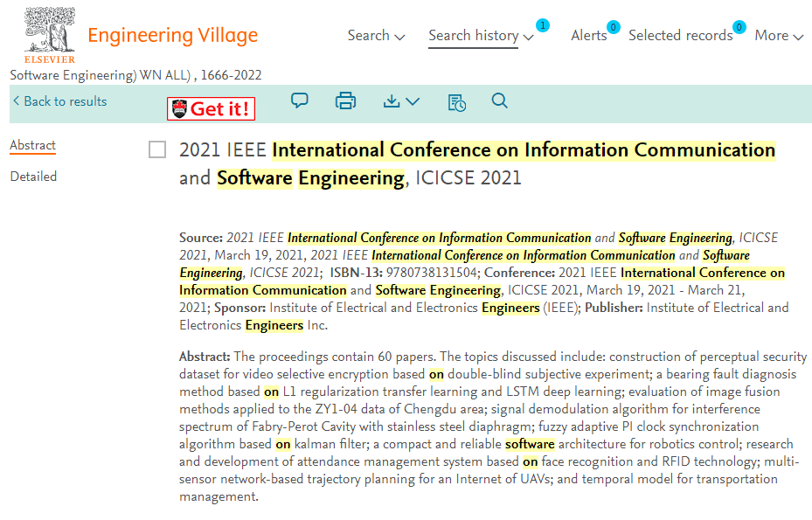Click the Search history count badge
812x520 pixels.
pyautogui.click(x=543, y=25)
